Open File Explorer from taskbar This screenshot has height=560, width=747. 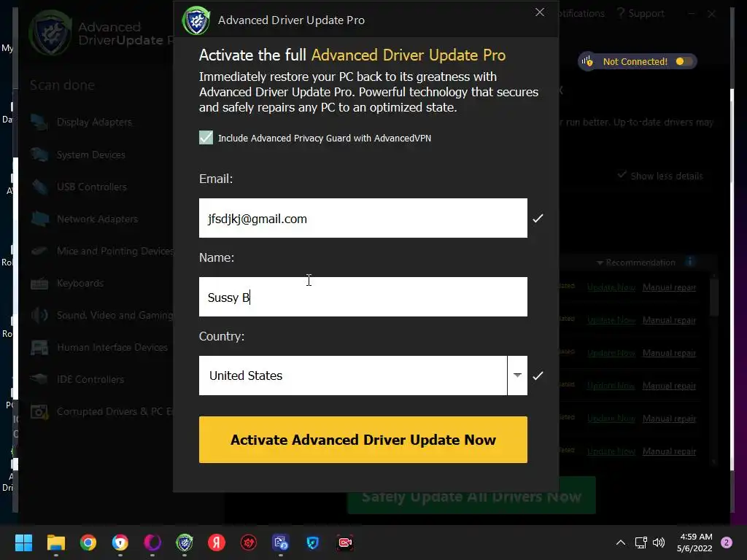click(55, 542)
